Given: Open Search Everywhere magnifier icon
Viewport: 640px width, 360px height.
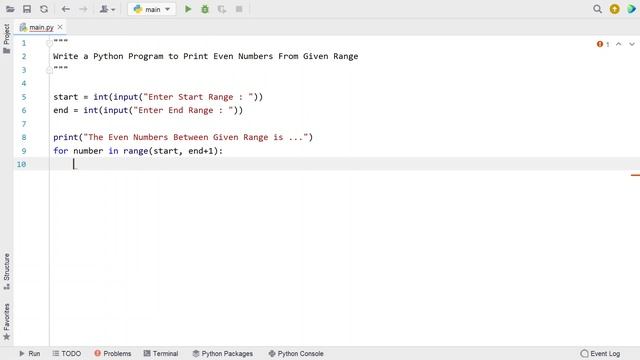Looking at the screenshot, I should 597,9.
